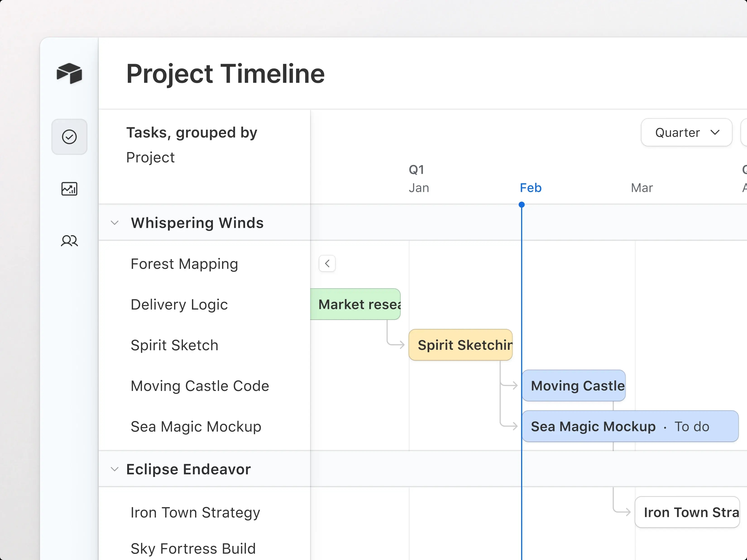Open the Iron Town Strategy timeline bar
Screen dimensions: 747x560
tap(687, 512)
